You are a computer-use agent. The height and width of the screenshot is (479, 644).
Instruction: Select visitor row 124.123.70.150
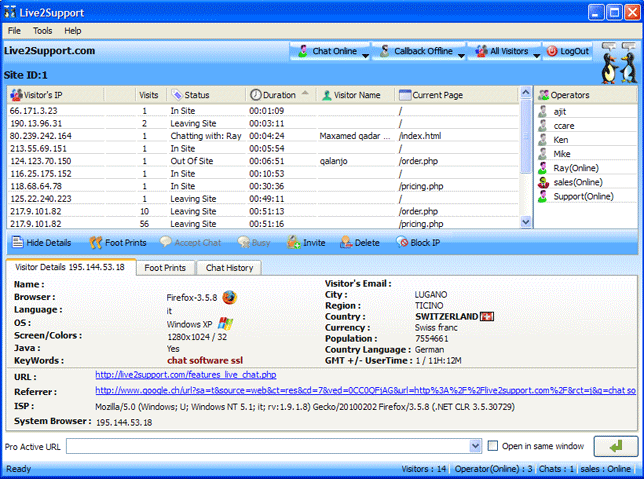coord(263,161)
